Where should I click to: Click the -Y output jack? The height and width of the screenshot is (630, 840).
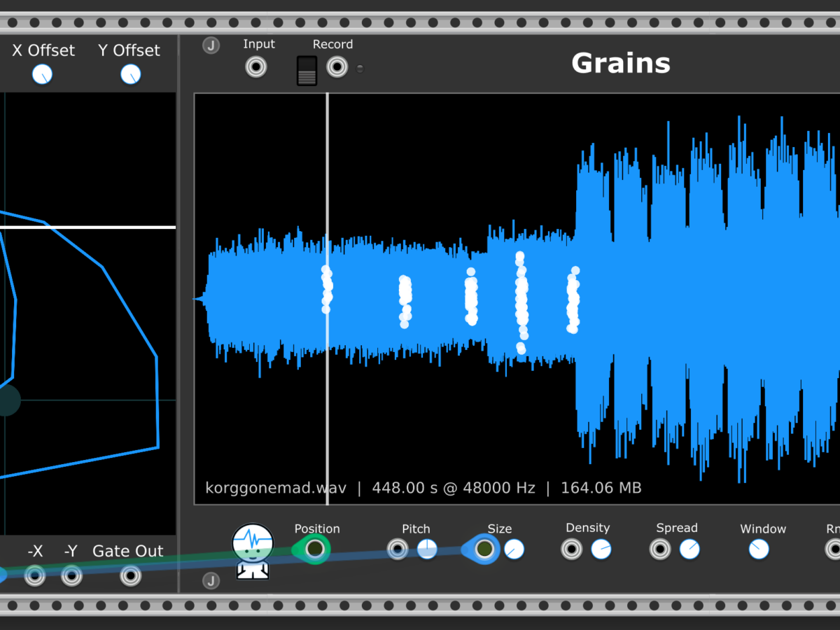(71, 576)
